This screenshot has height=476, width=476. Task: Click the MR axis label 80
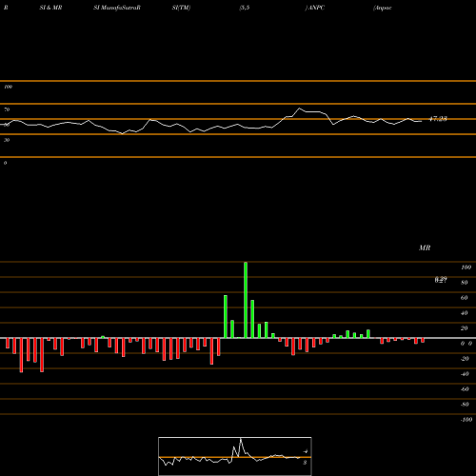click(x=465, y=283)
